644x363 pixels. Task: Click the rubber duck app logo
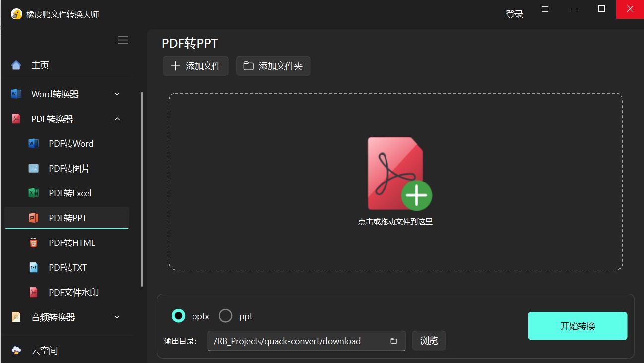pyautogui.click(x=16, y=14)
